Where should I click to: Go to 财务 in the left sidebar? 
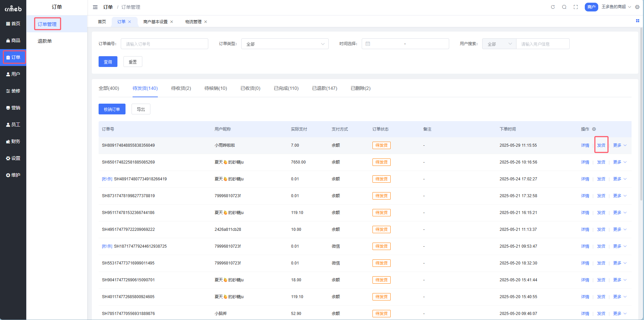pyautogui.click(x=13, y=141)
